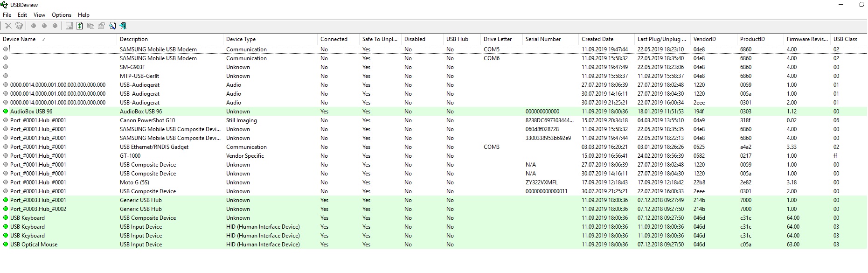Image resolution: width=868 pixels, height=273 pixels.
Task: Click the Uninstall X icon in the toolbar
Action: click(8, 26)
